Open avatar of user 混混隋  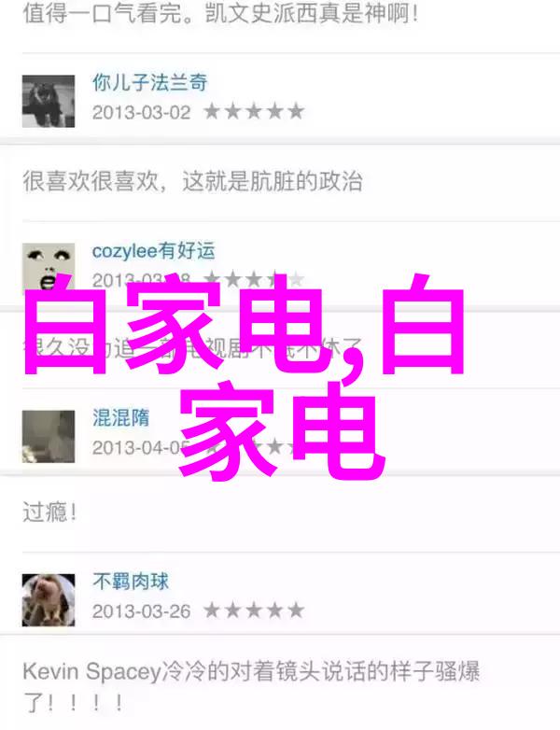click(49, 436)
